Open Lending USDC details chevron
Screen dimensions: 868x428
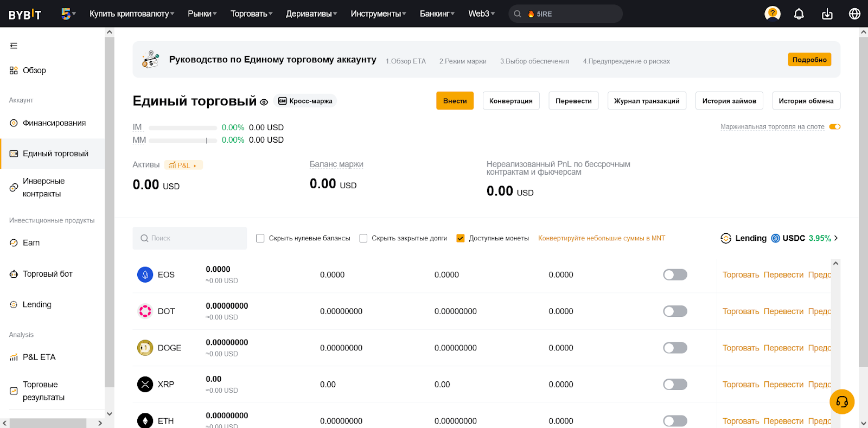coord(836,238)
